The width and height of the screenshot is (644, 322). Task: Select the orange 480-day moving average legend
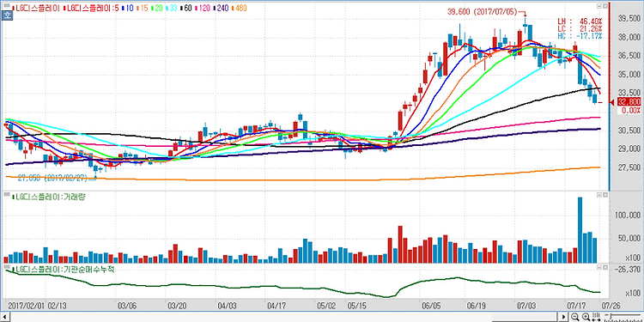239,8
